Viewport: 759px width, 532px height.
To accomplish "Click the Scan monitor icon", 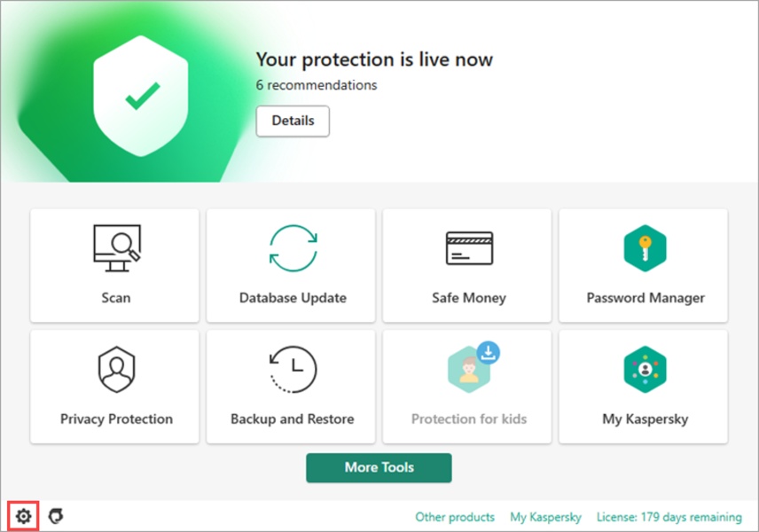I will [117, 248].
